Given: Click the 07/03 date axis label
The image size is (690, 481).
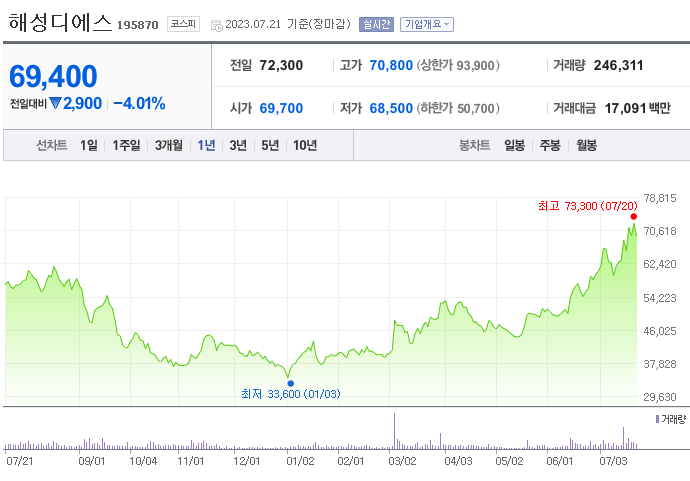Looking at the screenshot, I should click(613, 461).
